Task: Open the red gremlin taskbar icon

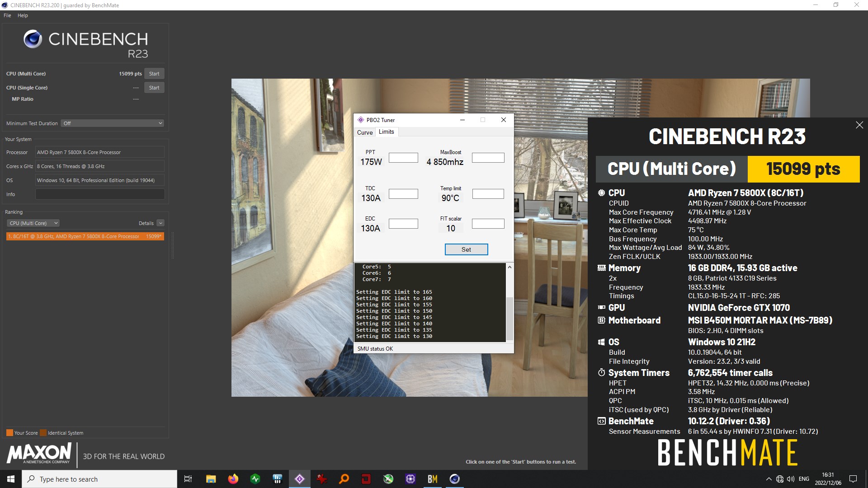Action: click(x=321, y=479)
